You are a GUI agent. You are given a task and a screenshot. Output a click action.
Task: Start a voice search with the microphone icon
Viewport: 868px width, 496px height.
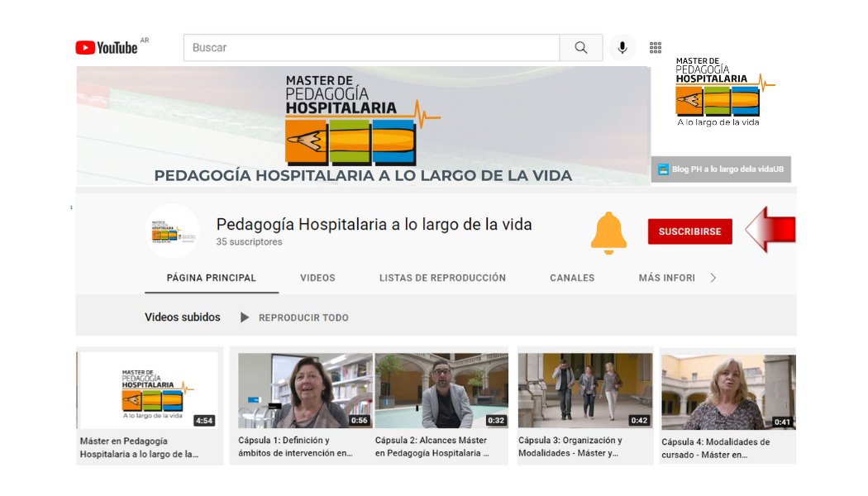622,47
